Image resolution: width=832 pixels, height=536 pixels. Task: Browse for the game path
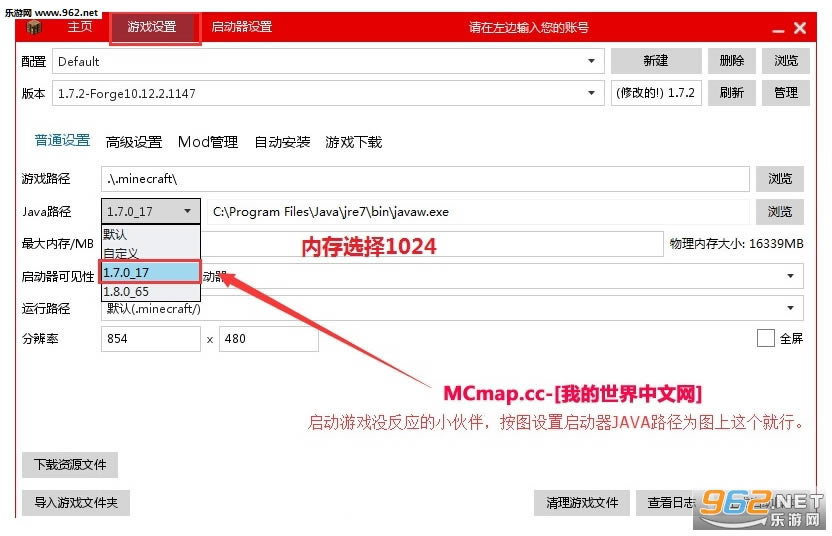pyautogui.click(x=780, y=179)
